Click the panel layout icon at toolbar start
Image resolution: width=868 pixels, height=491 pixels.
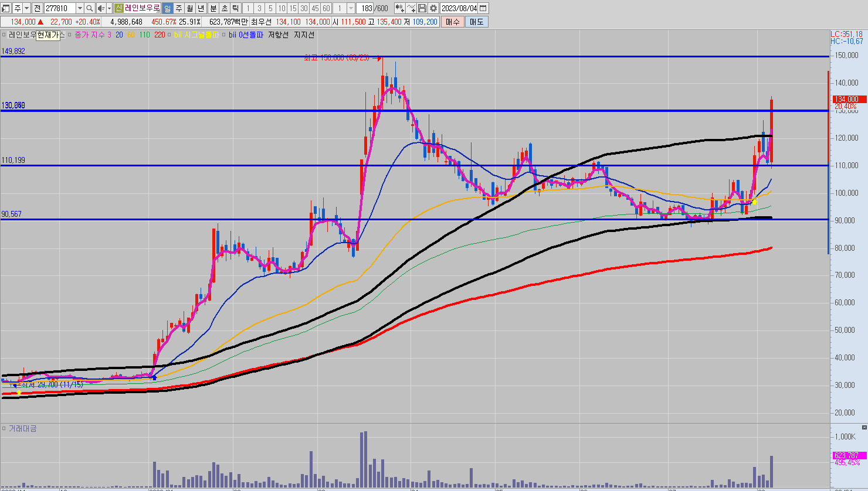click(6, 8)
